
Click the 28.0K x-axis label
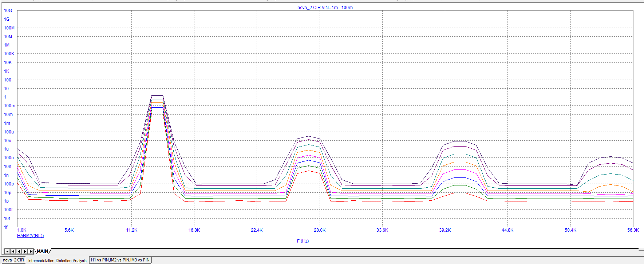[320, 230]
